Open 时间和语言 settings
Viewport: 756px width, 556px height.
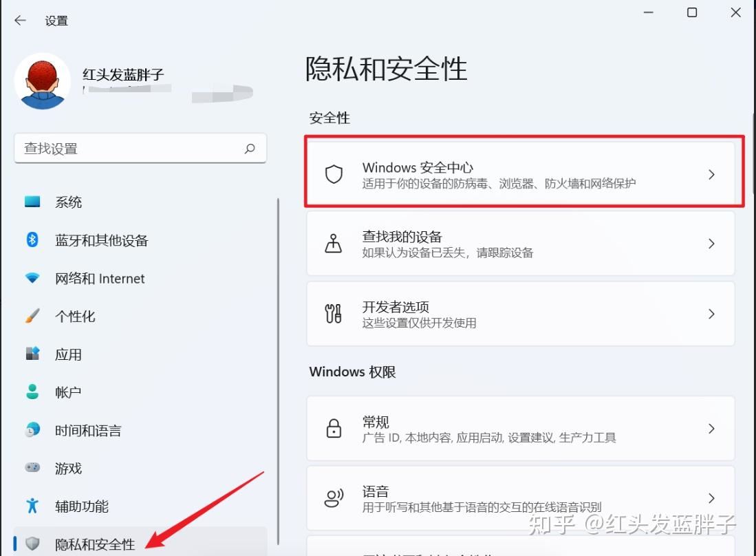point(88,430)
